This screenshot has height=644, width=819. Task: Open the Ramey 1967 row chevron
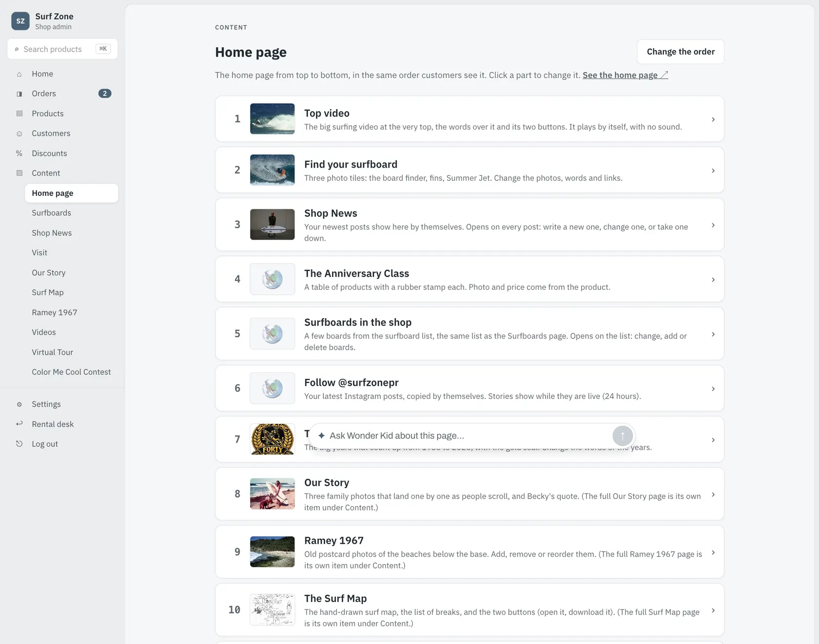tap(713, 552)
